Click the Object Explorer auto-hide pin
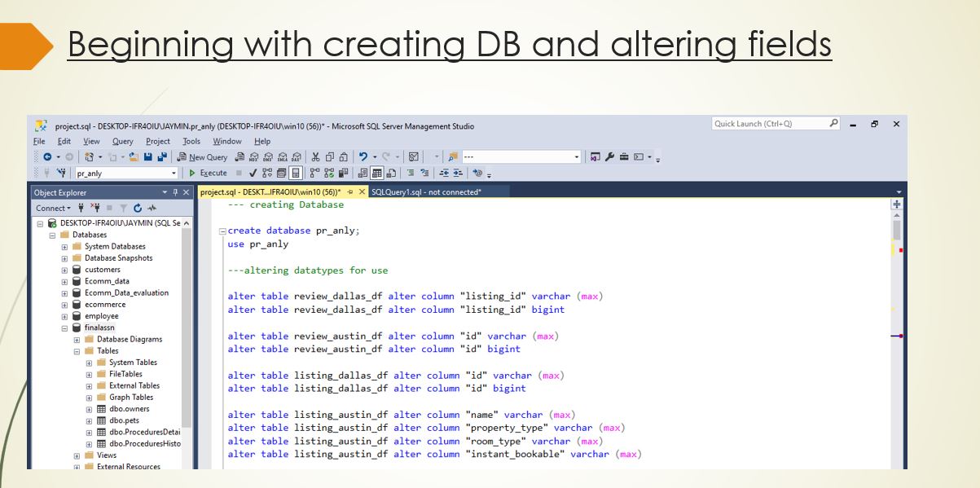The image size is (980, 488). [x=174, y=192]
